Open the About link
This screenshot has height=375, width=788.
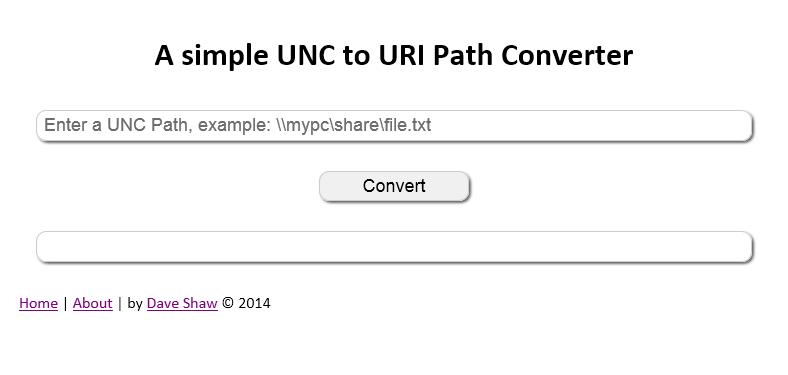coord(92,303)
